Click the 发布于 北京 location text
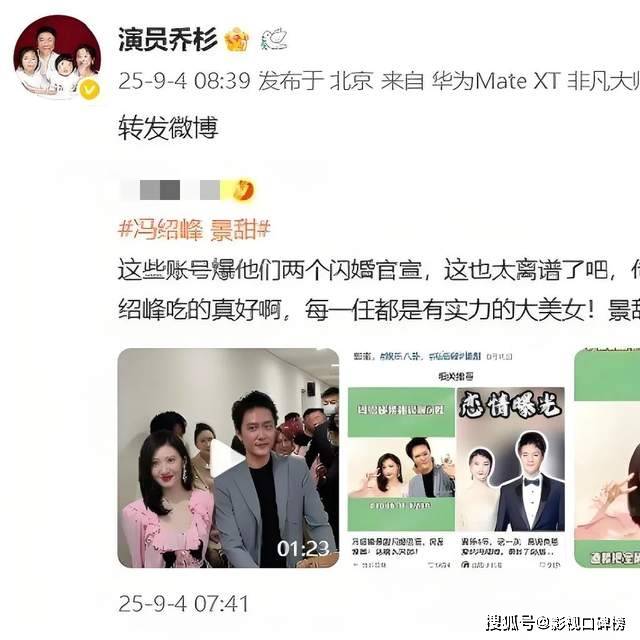Image resolution: width=640 pixels, height=640 pixels. pos(316,81)
